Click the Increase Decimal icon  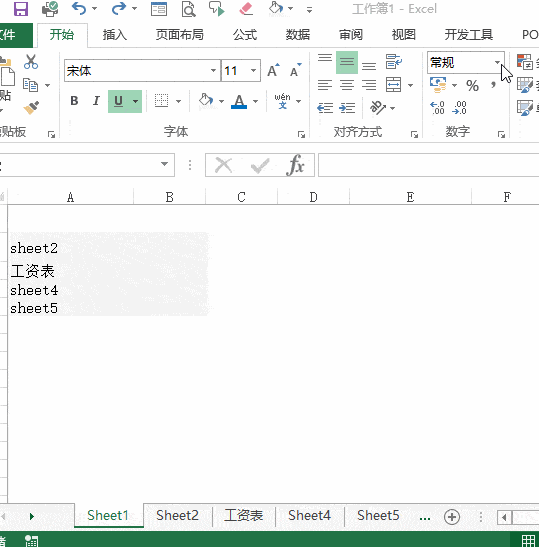click(x=437, y=108)
